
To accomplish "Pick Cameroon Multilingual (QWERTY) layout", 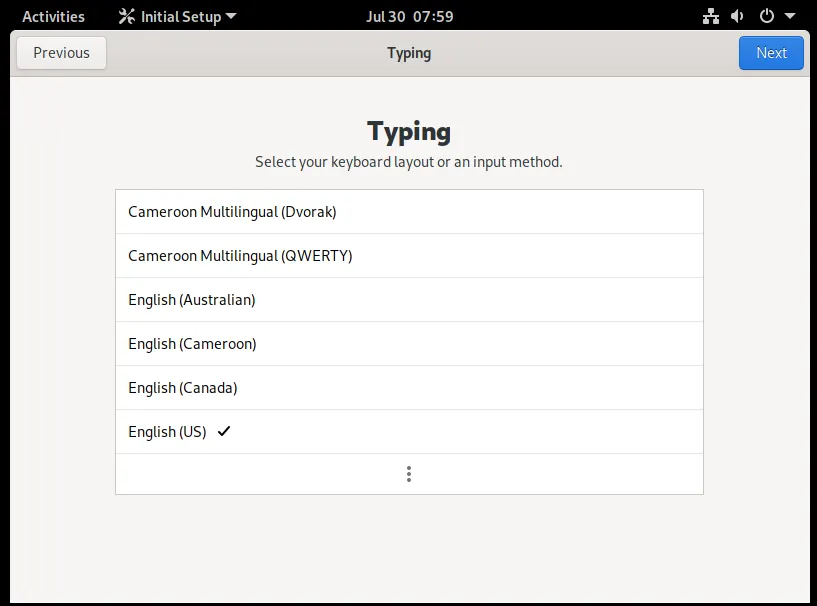I will [240, 256].
